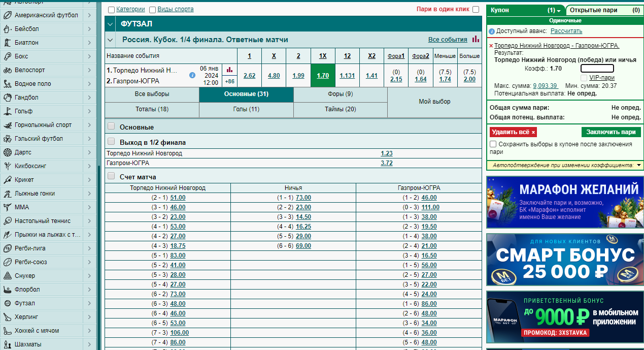Open the Купон count dropdown
Image resolution: width=644 pixels, height=350 pixels.
[554, 10]
